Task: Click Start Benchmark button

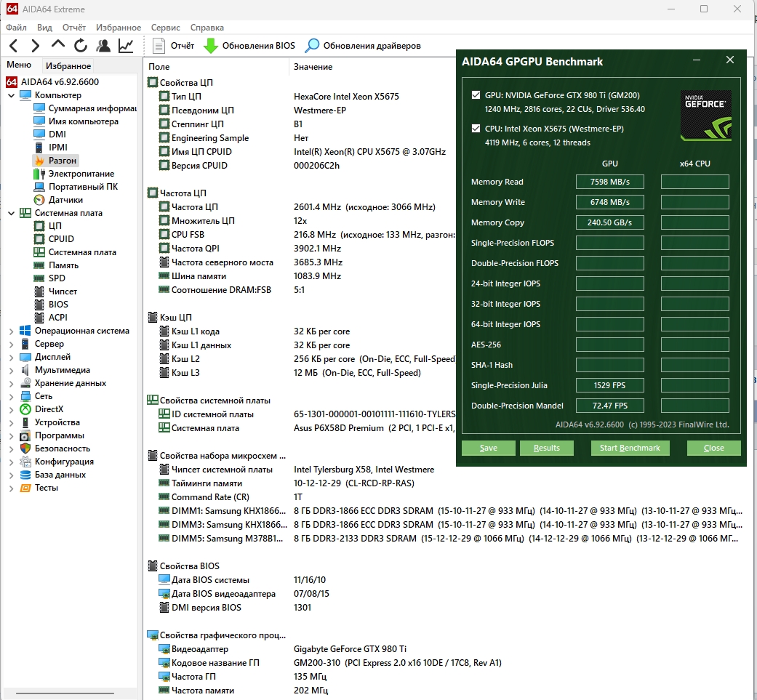Action: 630,448
